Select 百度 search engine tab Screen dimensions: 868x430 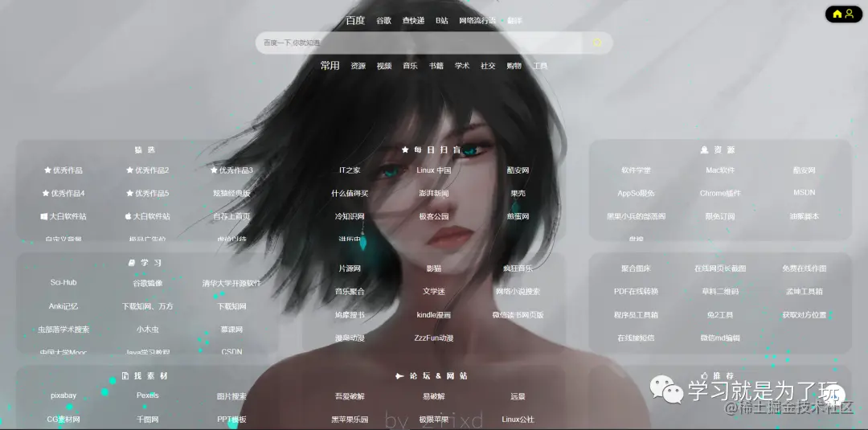coord(355,20)
